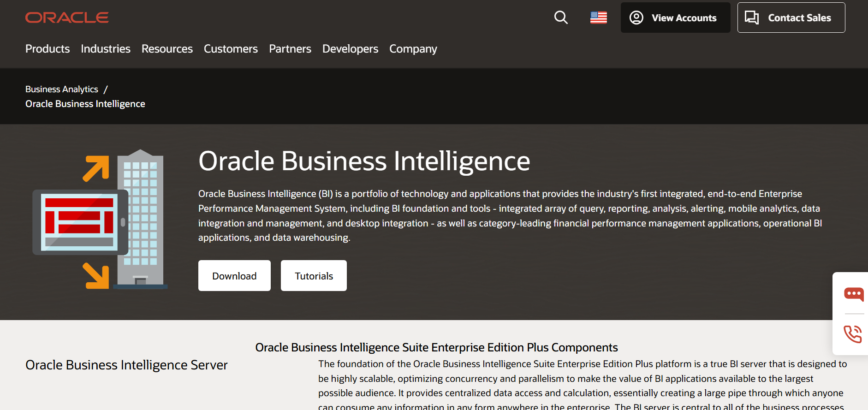Image resolution: width=868 pixels, height=410 pixels.
Task: Open the Customers menu
Action: (231, 48)
